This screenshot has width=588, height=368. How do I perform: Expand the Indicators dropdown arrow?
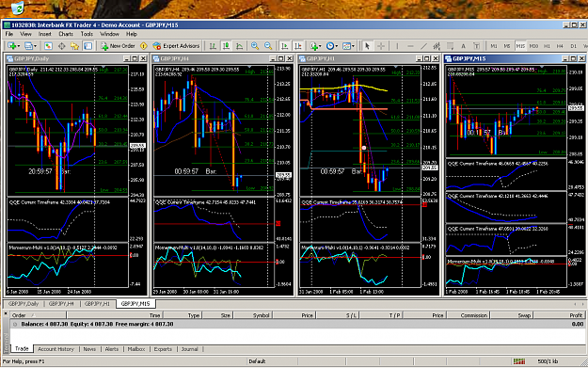tap(320, 46)
